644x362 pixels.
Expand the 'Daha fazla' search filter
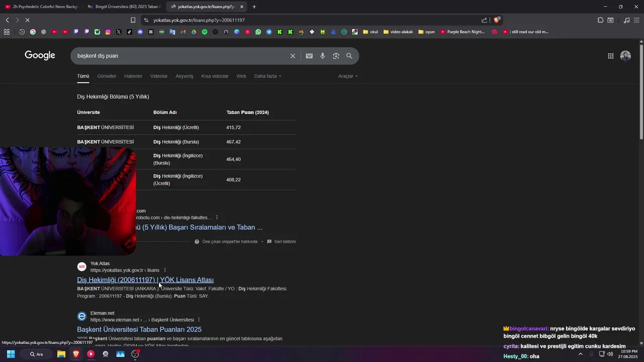click(x=268, y=76)
